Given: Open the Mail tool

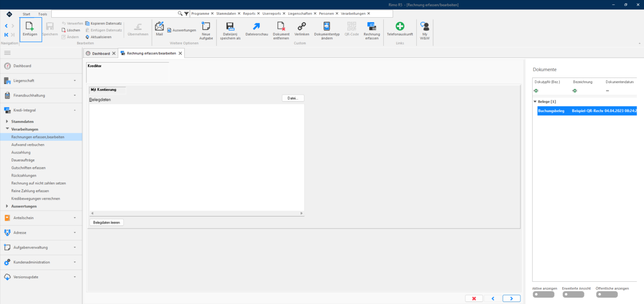Looking at the screenshot, I should coord(159,29).
